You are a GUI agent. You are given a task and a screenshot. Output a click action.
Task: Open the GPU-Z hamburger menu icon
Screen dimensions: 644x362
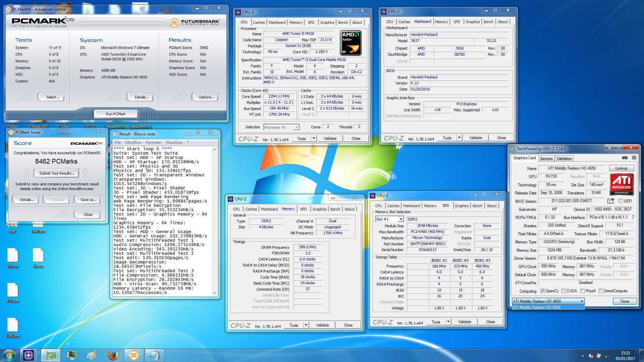pos(634,158)
